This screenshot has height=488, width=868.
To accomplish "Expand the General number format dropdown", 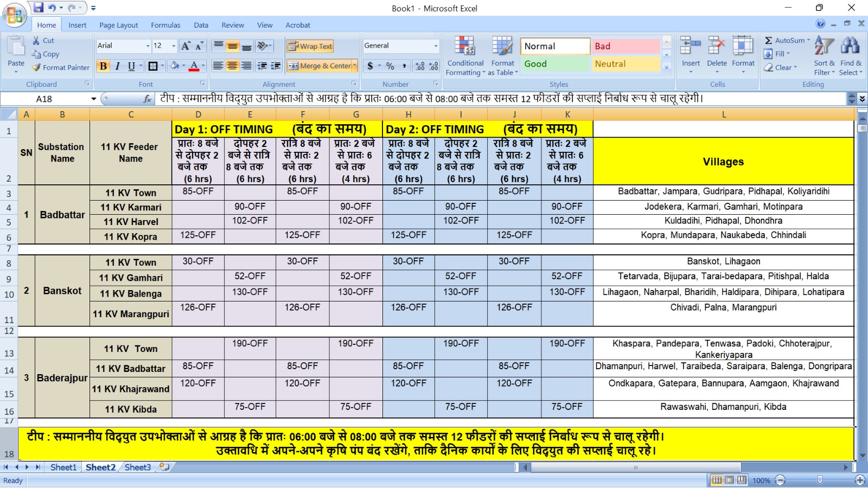I will coord(436,46).
